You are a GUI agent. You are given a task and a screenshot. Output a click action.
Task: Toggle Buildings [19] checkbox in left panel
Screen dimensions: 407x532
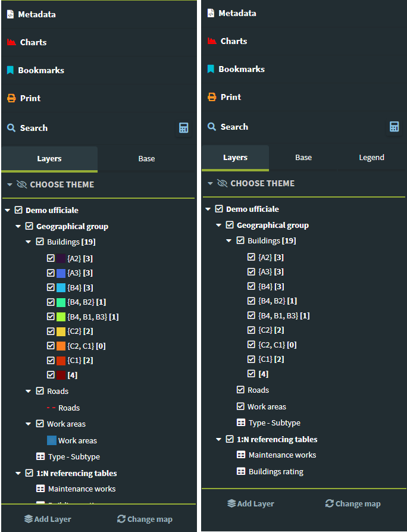pyautogui.click(x=40, y=242)
